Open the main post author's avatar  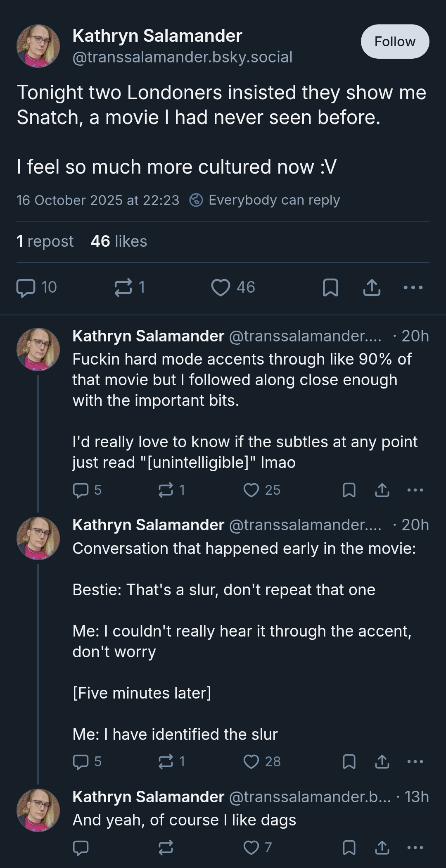pos(38,46)
